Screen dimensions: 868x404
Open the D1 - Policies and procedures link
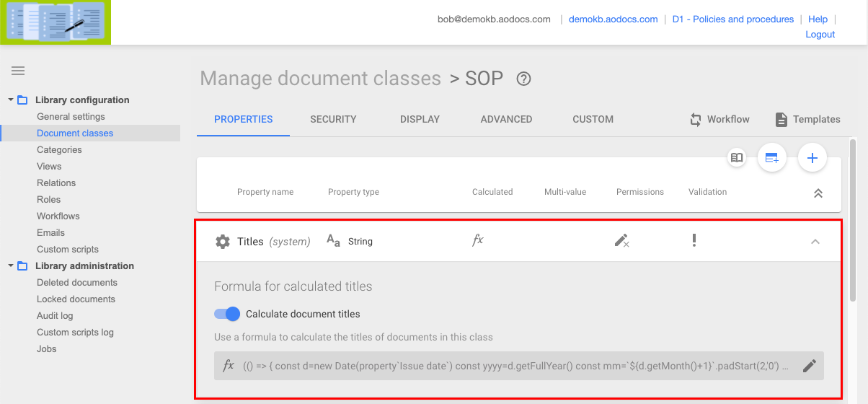tap(732, 19)
